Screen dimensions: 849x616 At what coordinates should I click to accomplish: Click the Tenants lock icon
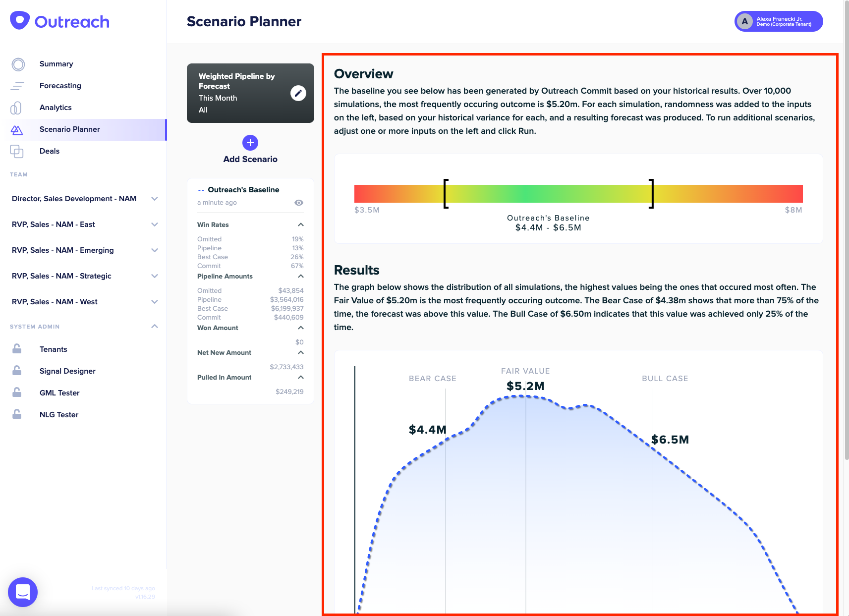tap(17, 349)
